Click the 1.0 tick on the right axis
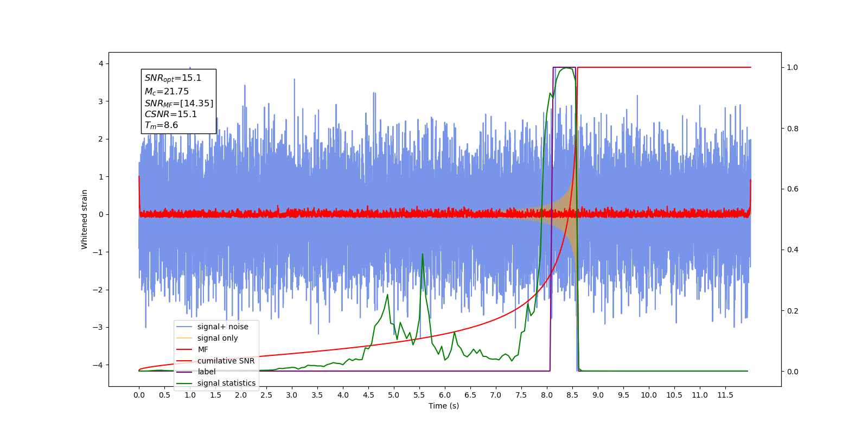 click(793, 67)
